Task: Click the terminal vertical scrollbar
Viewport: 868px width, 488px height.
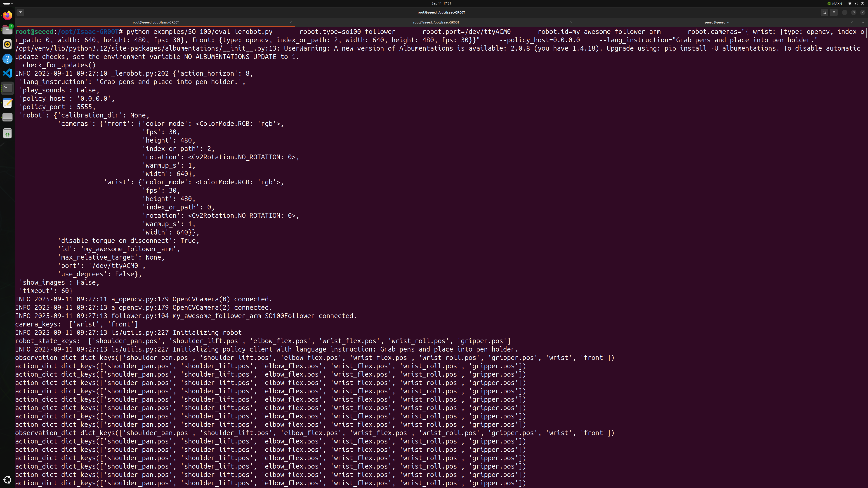Action: (x=866, y=33)
